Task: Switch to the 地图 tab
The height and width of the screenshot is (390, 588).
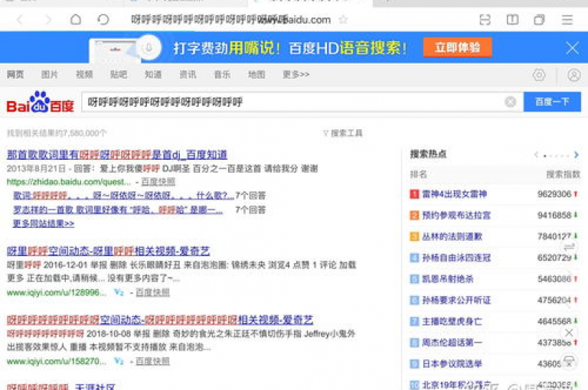Action: (x=256, y=74)
